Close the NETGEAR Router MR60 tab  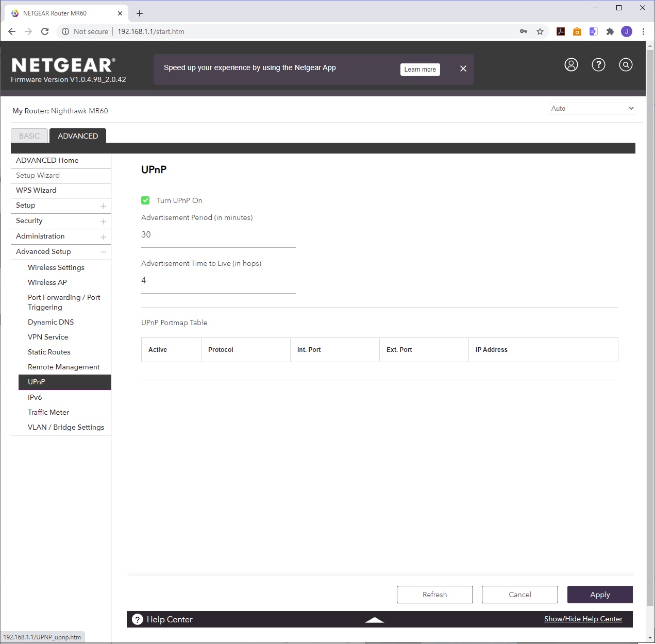[120, 13]
